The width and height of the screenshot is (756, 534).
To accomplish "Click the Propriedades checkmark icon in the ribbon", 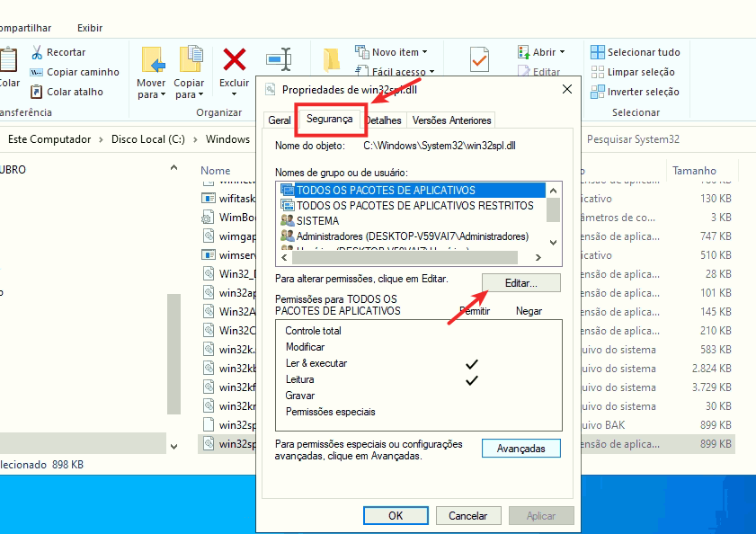I will pyautogui.click(x=479, y=59).
